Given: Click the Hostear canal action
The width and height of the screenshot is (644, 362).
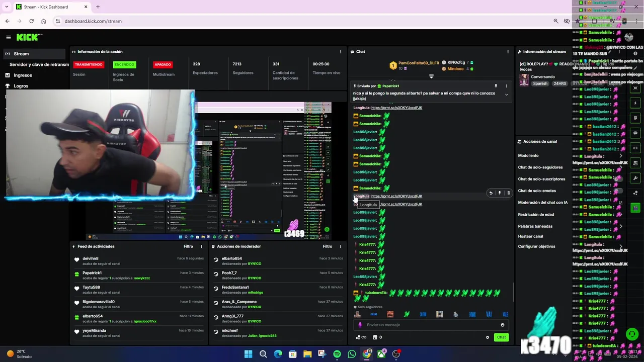Looking at the screenshot, I should (x=530, y=236).
